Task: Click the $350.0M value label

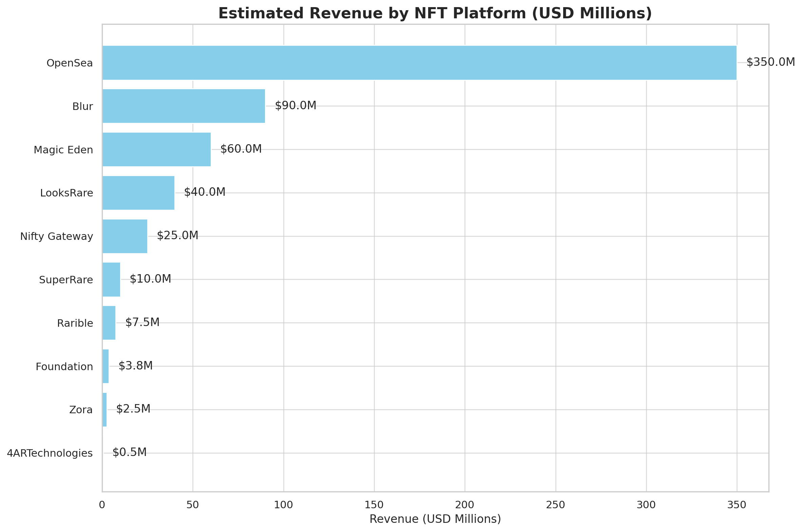Action: 770,62
